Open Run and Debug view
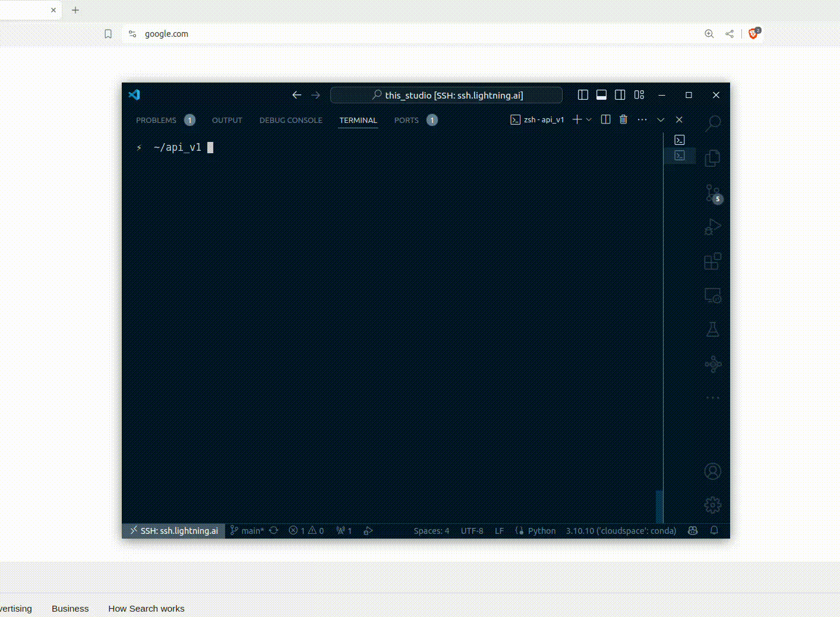 click(713, 227)
